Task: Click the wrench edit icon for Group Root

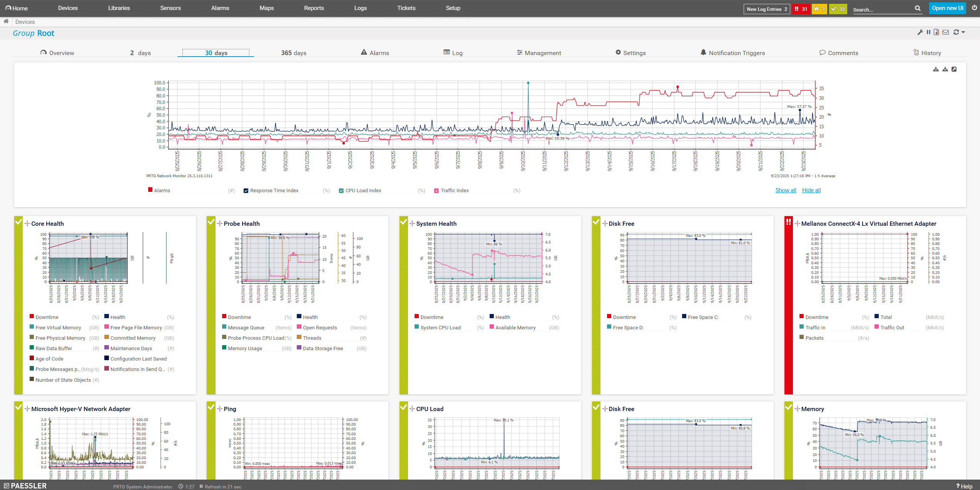Action: click(920, 32)
